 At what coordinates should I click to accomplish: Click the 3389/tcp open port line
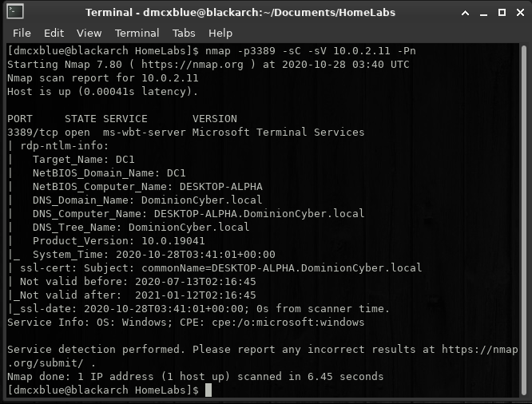(185, 133)
